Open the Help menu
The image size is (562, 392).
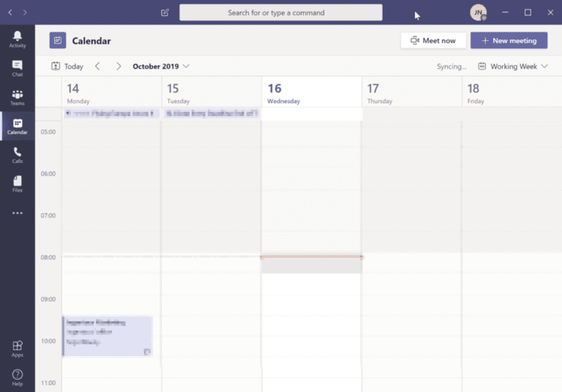pyautogui.click(x=18, y=377)
